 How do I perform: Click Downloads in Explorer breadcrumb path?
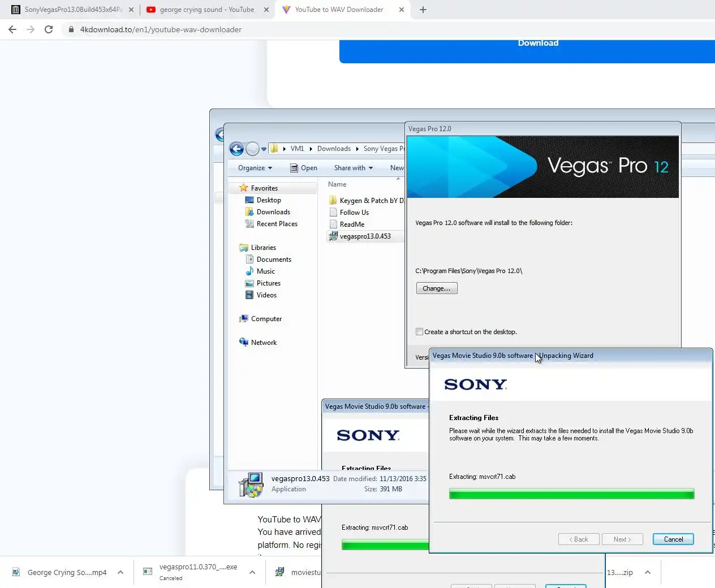(x=334, y=149)
